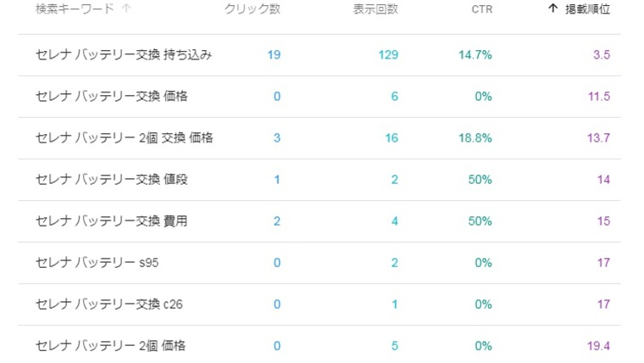The image size is (644, 363).
Task: Click the 129 impressions value
Action: (388, 55)
